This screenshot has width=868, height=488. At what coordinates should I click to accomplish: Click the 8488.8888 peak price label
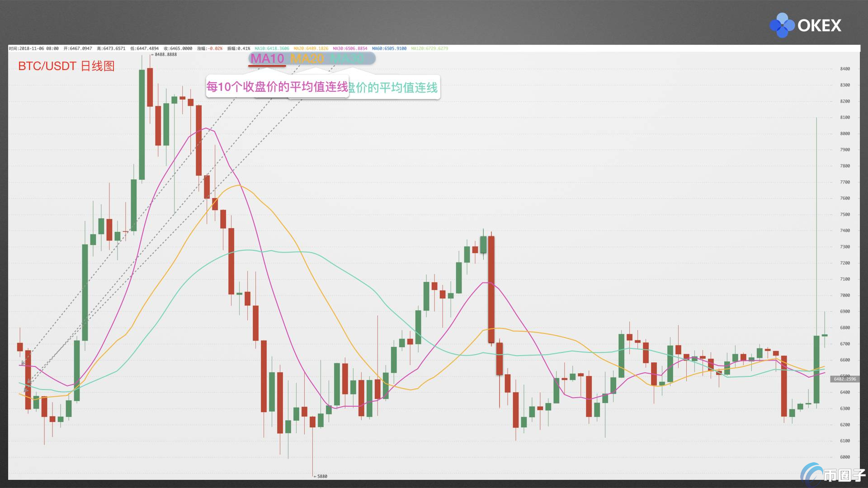[x=165, y=55]
